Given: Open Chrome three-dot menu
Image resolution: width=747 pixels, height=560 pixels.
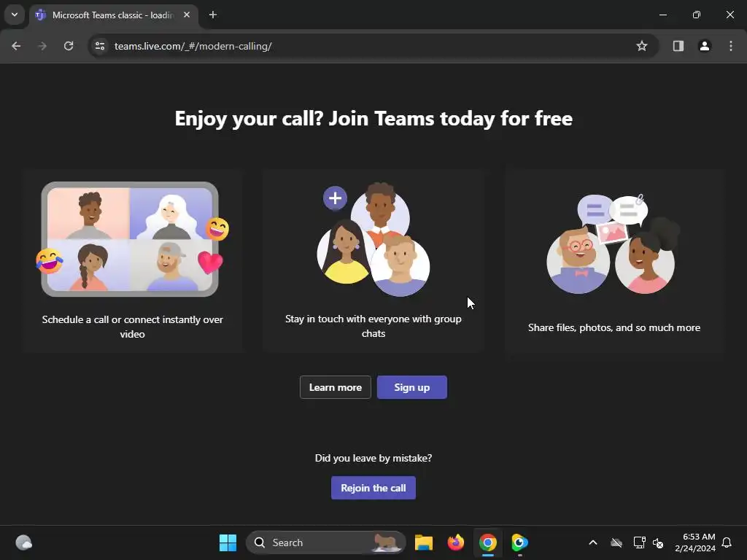Looking at the screenshot, I should tap(731, 46).
